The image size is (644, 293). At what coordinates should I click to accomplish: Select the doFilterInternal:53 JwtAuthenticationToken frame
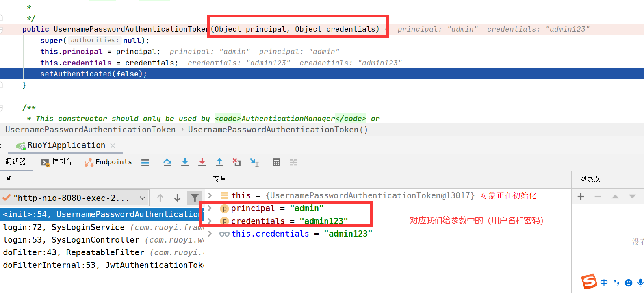click(102, 265)
